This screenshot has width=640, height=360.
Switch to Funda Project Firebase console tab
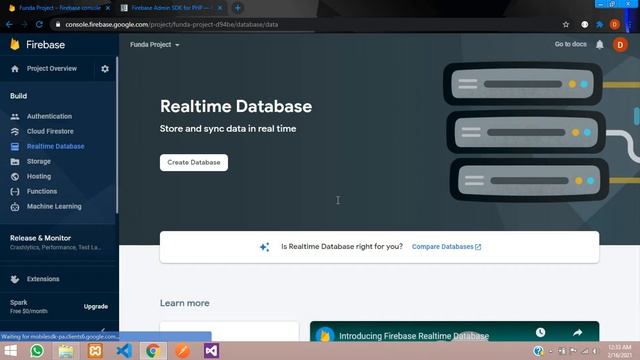(60, 8)
